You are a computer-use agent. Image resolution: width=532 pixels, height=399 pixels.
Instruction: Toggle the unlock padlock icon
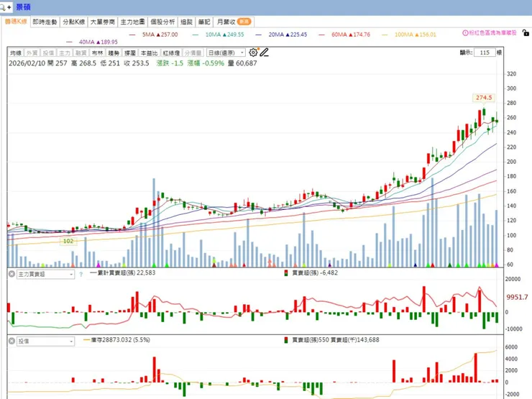click(x=526, y=33)
